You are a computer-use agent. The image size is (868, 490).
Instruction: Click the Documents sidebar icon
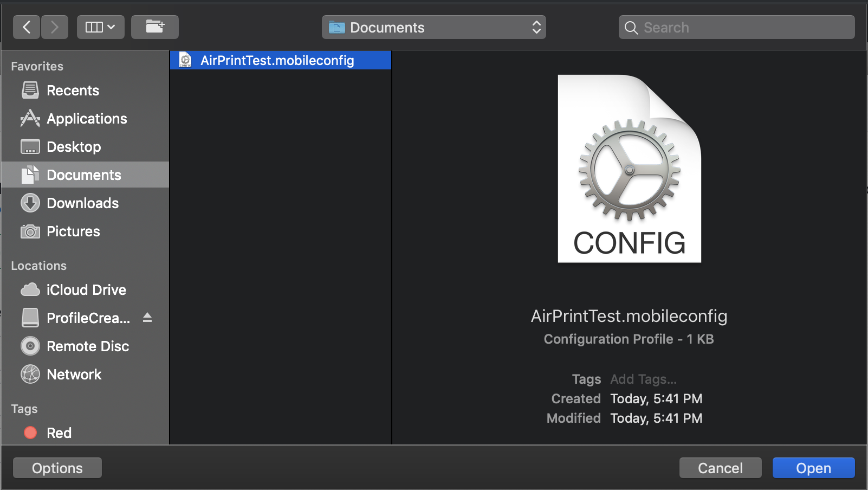click(x=30, y=175)
